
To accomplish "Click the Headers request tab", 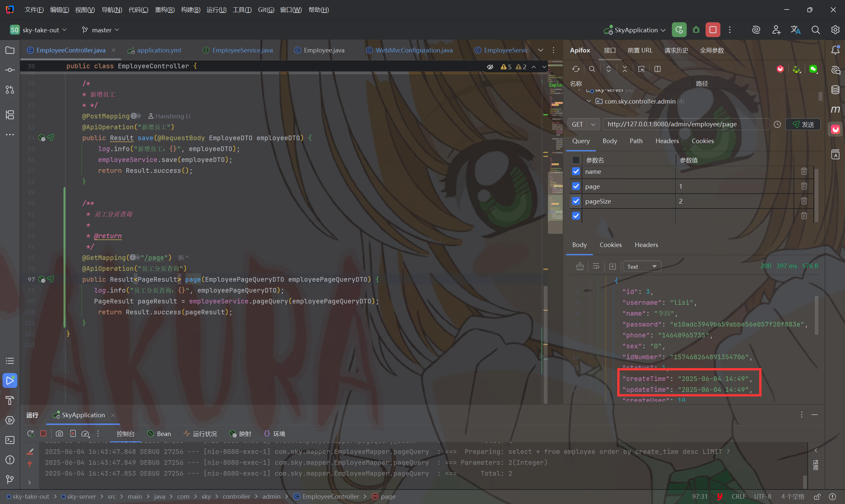I will (667, 141).
